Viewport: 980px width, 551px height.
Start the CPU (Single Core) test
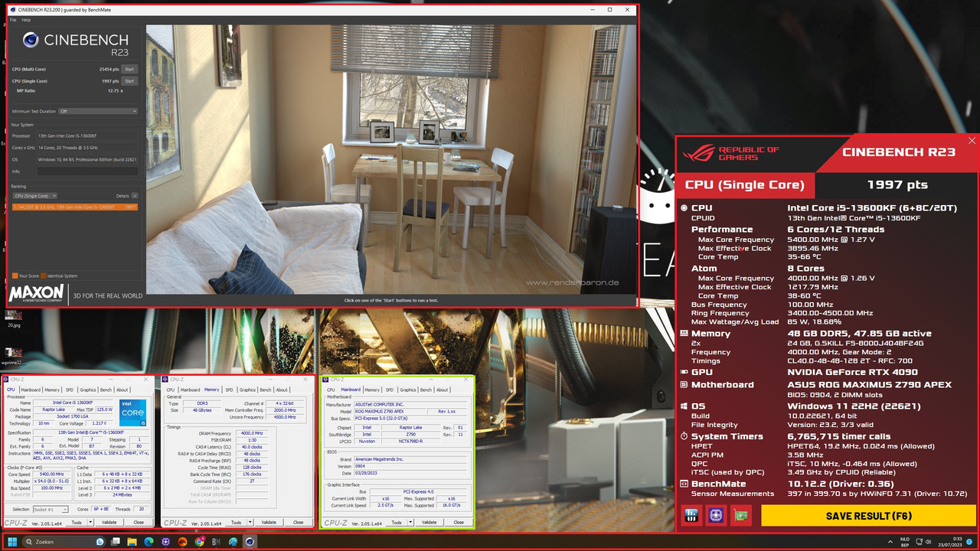pyautogui.click(x=129, y=81)
